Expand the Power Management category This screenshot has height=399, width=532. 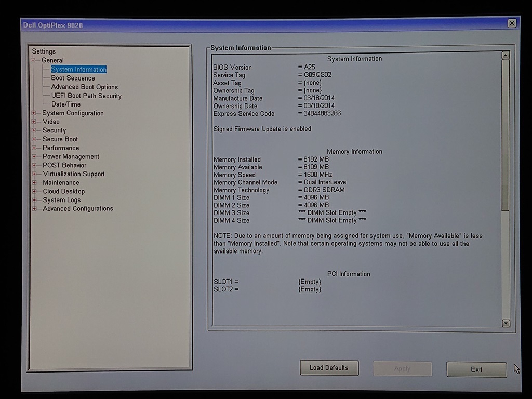click(34, 156)
